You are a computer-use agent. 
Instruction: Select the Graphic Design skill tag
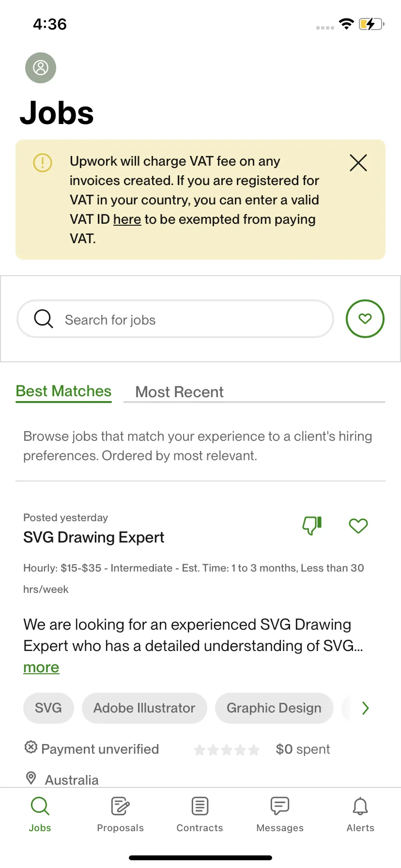(x=274, y=708)
